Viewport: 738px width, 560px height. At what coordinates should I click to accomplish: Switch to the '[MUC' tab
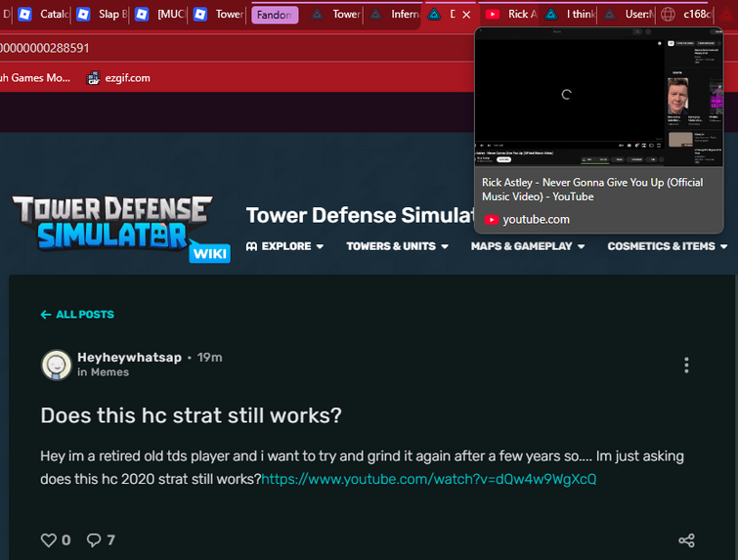(x=160, y=14)
